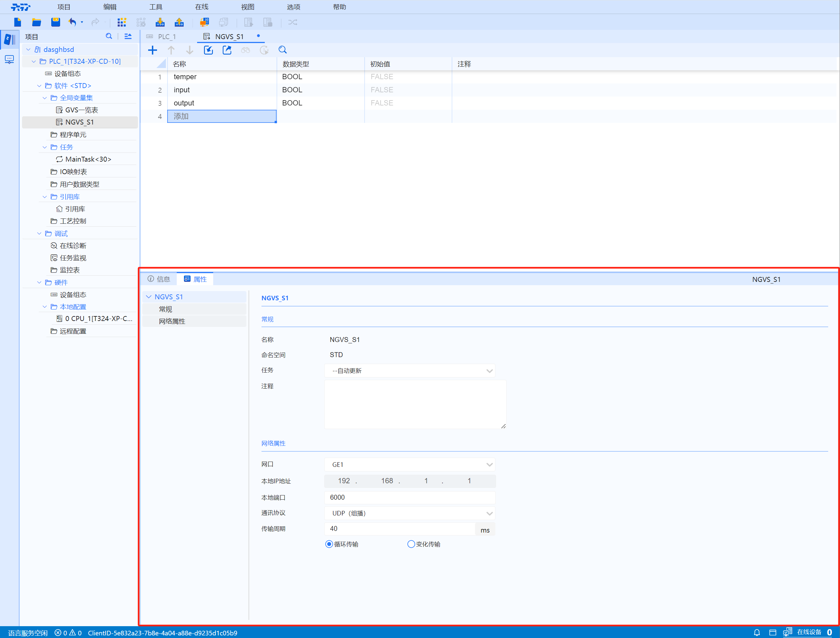840x638 pixels.
Task: Collapse the 调试 tree folder
Action: click(x=39, y=234)
